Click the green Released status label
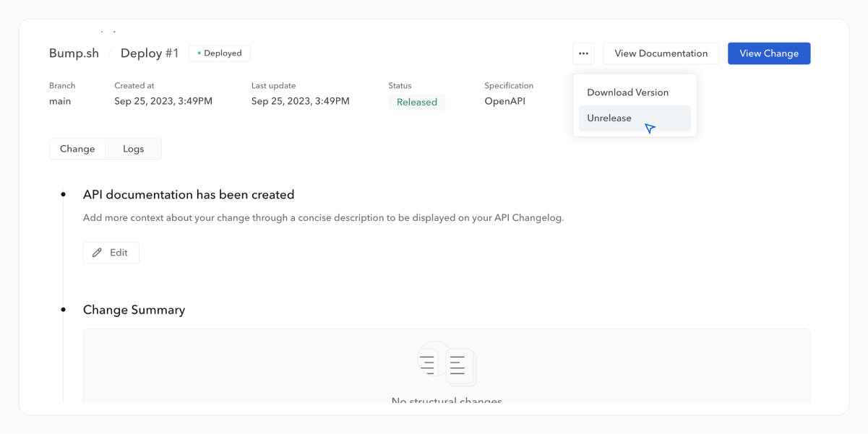The image size is (868, 434). 417,103
